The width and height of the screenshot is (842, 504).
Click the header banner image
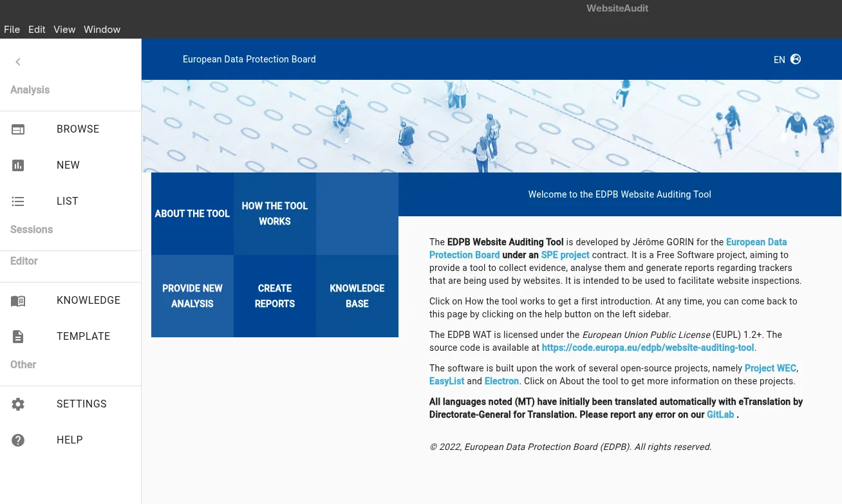(x=491, y=126)
